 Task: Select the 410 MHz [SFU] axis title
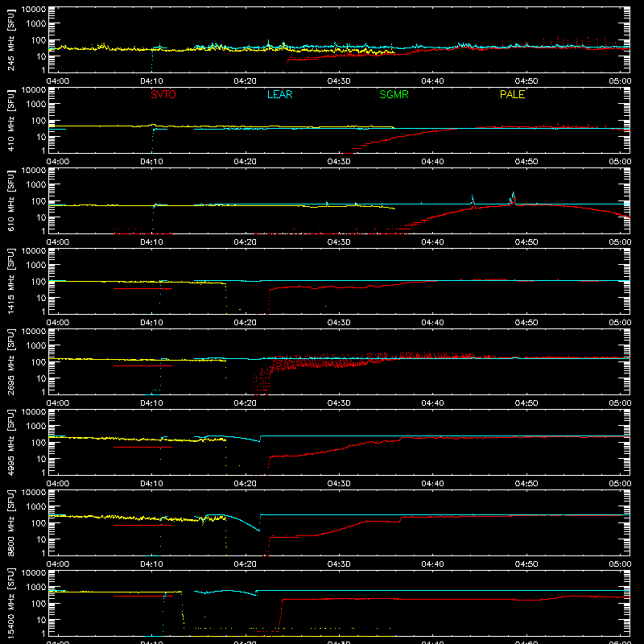point(10,121)
